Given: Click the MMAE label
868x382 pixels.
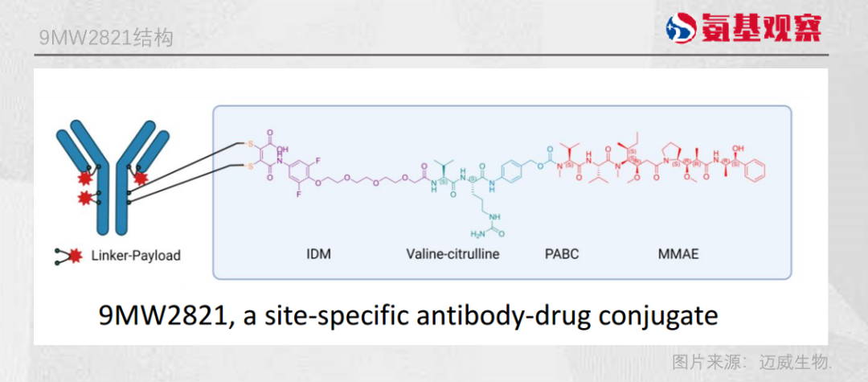Looking at the screenshot, I should pos(677,254).
